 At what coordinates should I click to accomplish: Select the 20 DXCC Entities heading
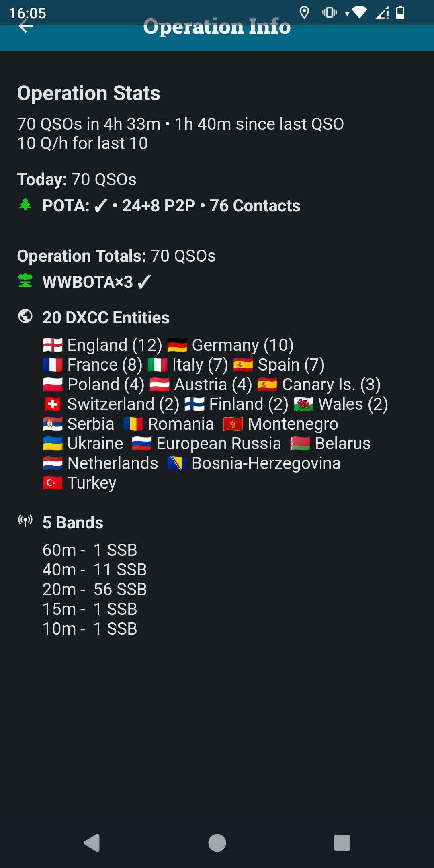(x=106, y=318)
